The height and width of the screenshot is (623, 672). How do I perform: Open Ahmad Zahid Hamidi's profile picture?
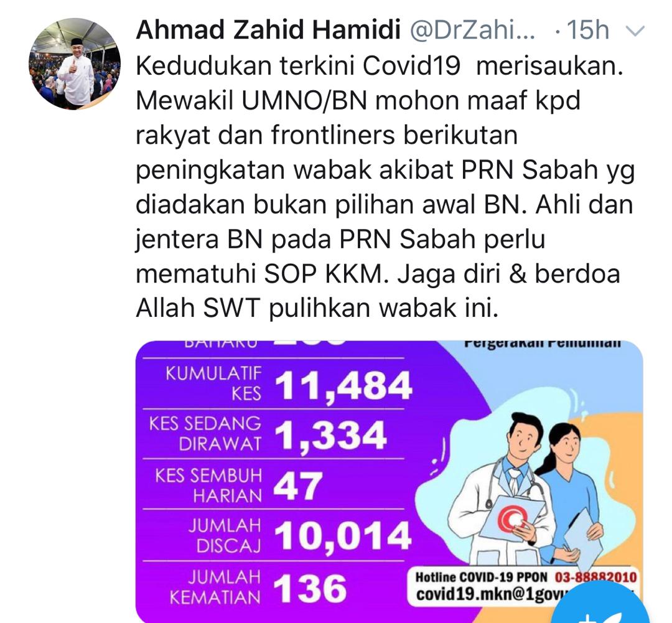click(75, 63)
